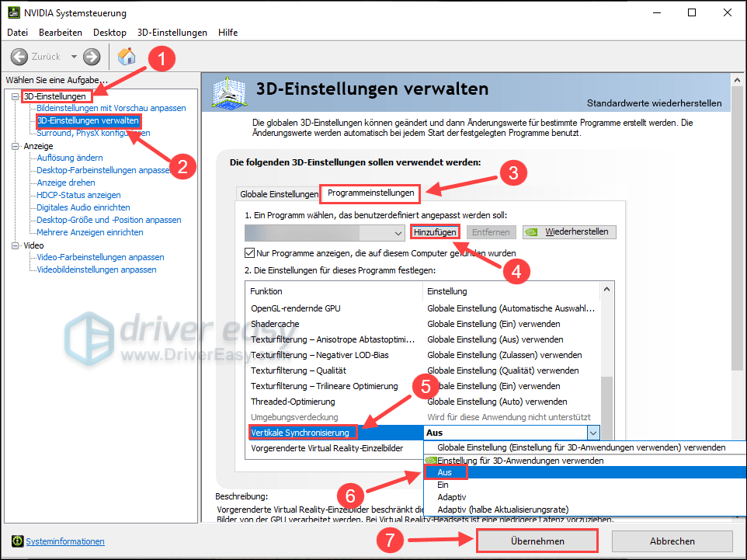Image resolution: width=747 pixels, height=560 pixels.
Task: Click the Forward arrow icon
Action: (x=92, y=57)
